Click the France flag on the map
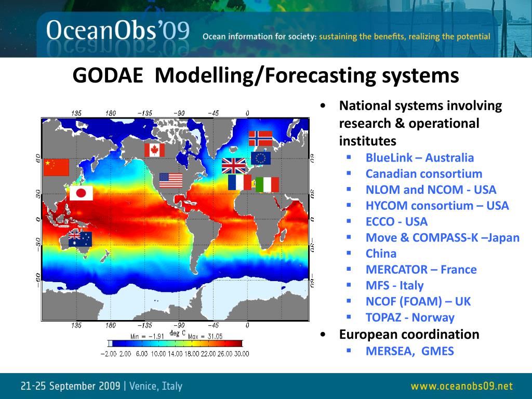 (x=240, y=182)
